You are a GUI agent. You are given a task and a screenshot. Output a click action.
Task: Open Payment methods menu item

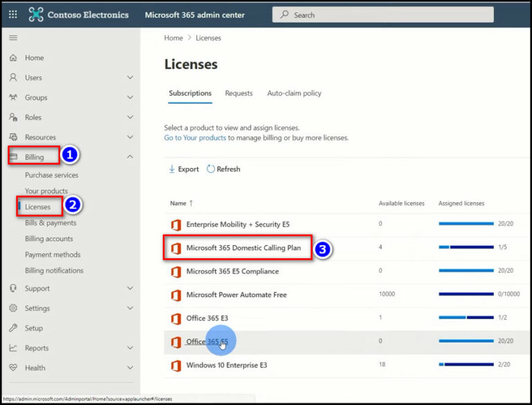pos(53,255)
